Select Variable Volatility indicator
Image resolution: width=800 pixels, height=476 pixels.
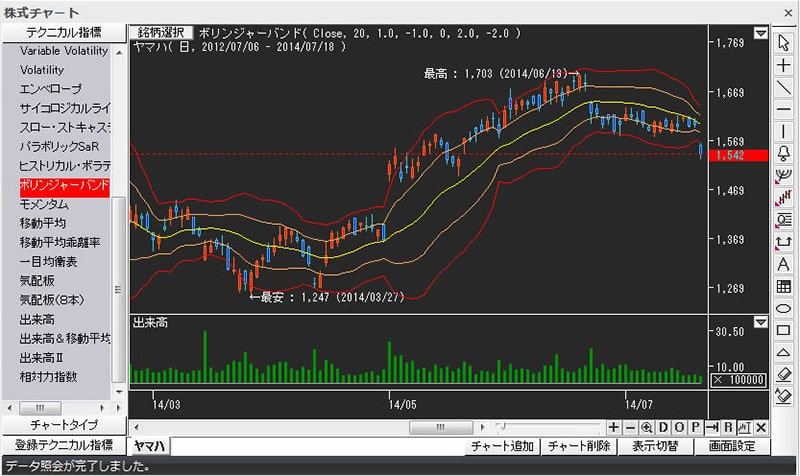point(64,51)
